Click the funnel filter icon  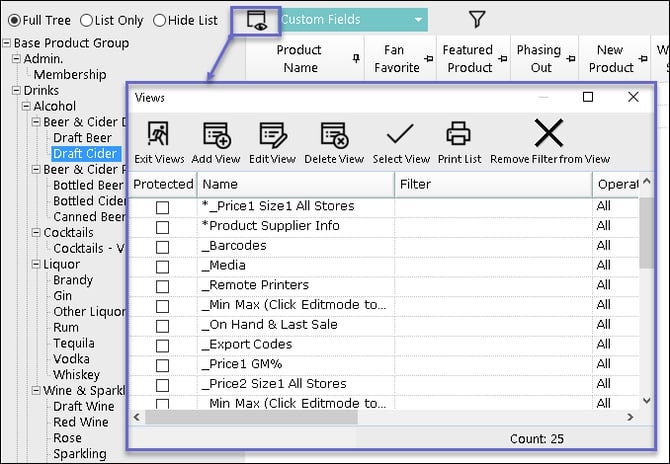coord(477,19)
